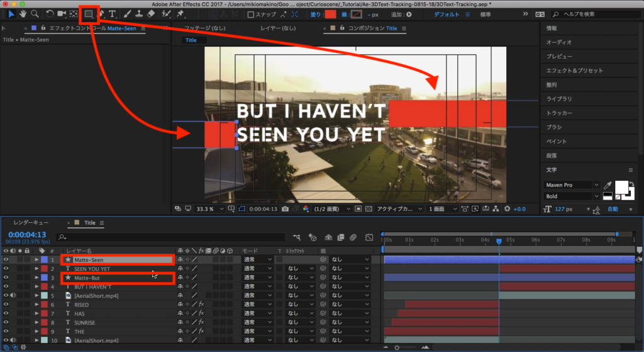This screenshot has height=352, width=644.
Task: Select the Eraser tool
Action: tap(150, 14)
